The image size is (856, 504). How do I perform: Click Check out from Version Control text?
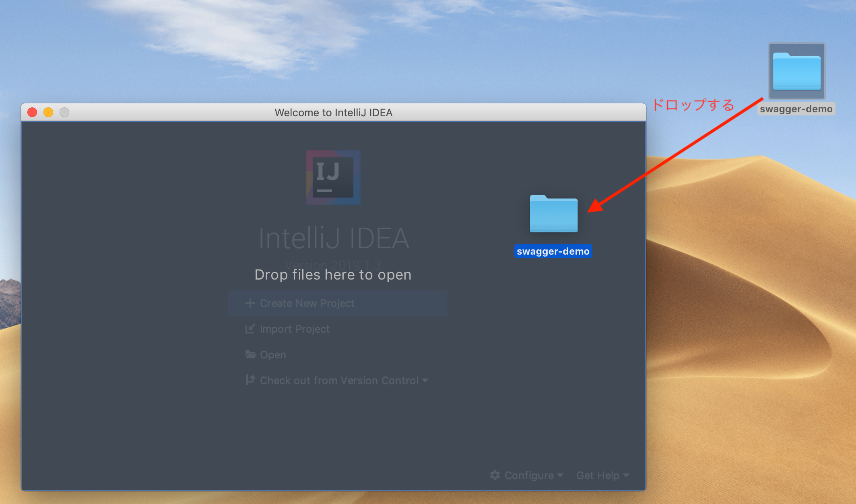coord(339,381)
